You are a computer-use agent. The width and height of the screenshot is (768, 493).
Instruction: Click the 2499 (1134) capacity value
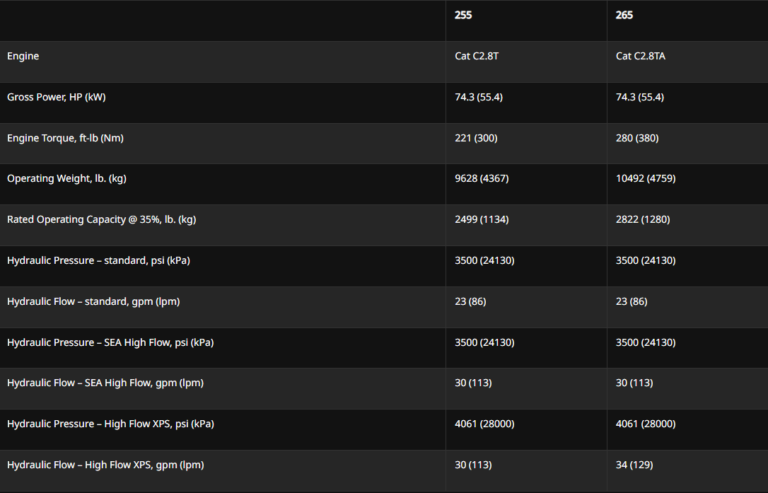point(485,220)
